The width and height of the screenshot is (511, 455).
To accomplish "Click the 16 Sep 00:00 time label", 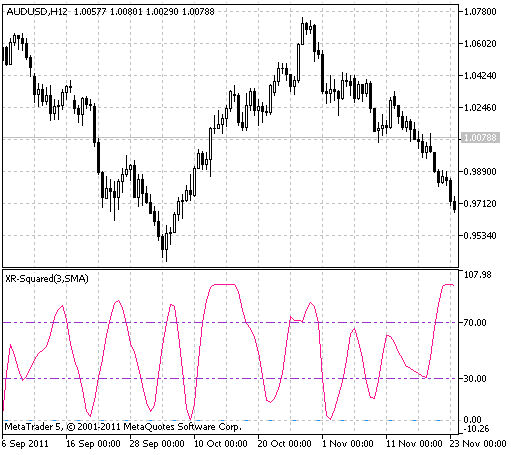I will pyautogui.click(x=93, y=444).
